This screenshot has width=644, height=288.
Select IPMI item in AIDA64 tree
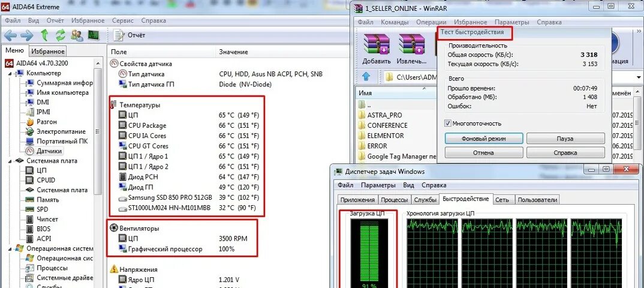coord(38,112)
